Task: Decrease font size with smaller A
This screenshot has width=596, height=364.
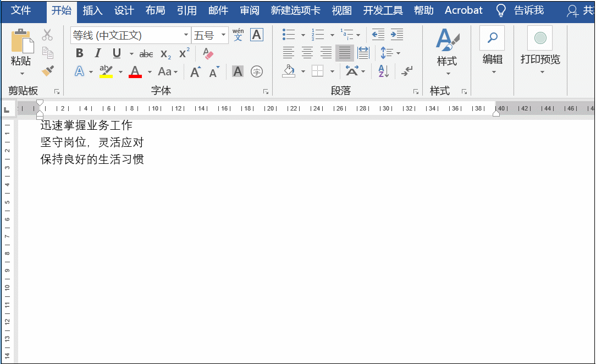Action: (x=214, y=71)
